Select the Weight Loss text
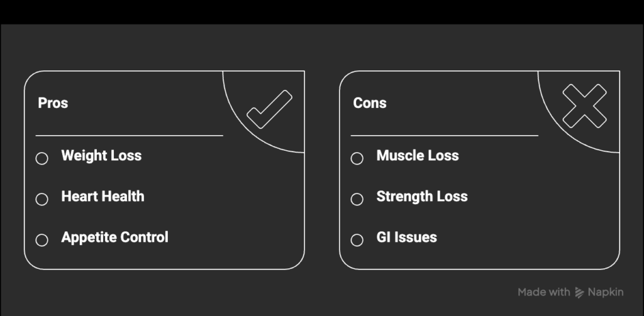The height and width of the screenshot is (316, 644). click(x=101, y=156)
